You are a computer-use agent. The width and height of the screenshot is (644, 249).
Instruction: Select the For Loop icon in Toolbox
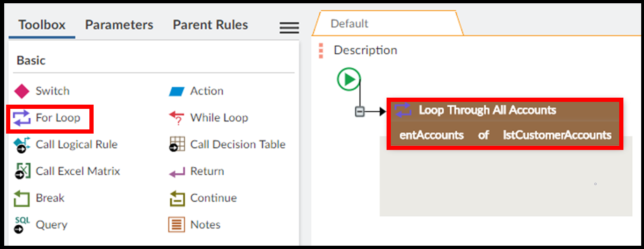coord(22,118)
